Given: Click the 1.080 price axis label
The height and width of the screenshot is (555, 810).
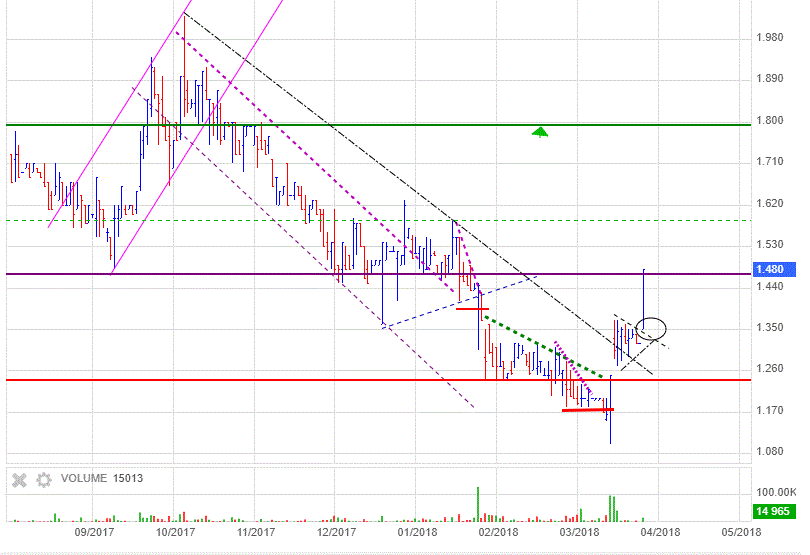Looking at the screenshot, I should pos(770,451).
